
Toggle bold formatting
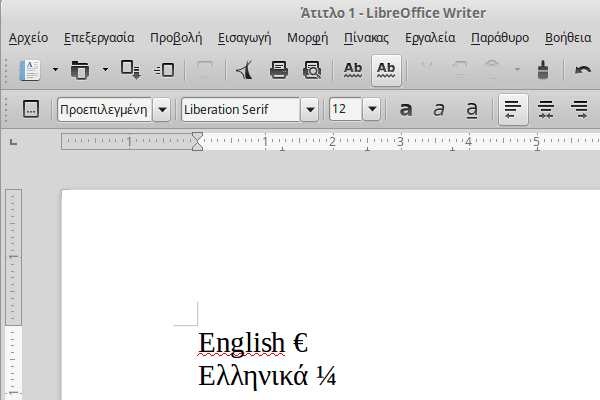pos(406,109)
